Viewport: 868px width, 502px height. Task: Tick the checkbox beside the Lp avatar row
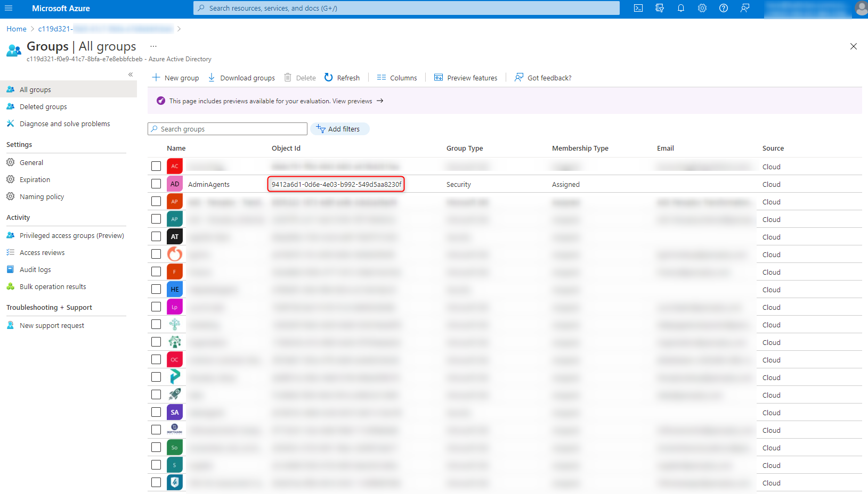click(x=156, y=307)
